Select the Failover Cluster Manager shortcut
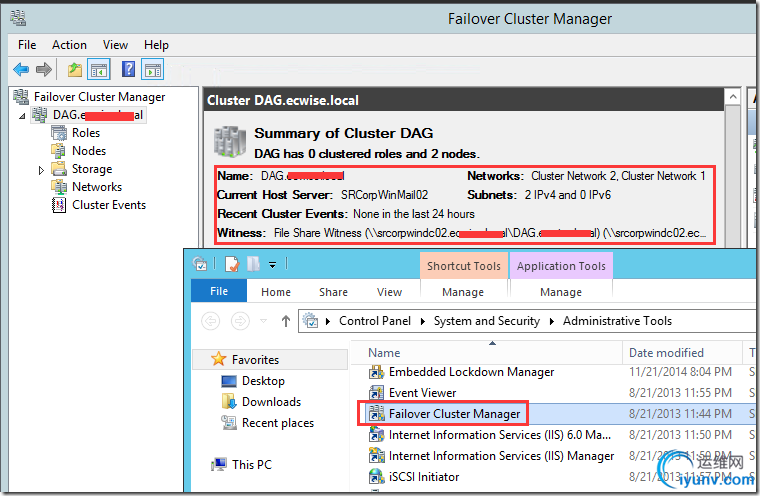 click(455, 414)
